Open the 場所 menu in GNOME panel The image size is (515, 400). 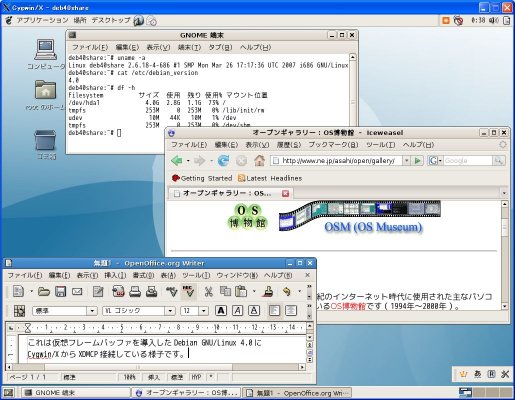coord(80,20)
